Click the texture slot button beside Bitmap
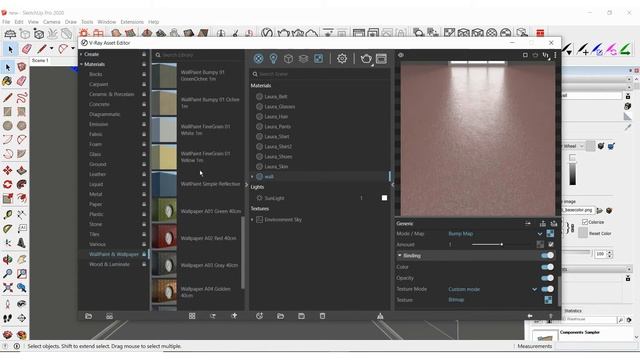Image resolution: width=640 pixels, height=360 pixels. click(x=548, y=300)
